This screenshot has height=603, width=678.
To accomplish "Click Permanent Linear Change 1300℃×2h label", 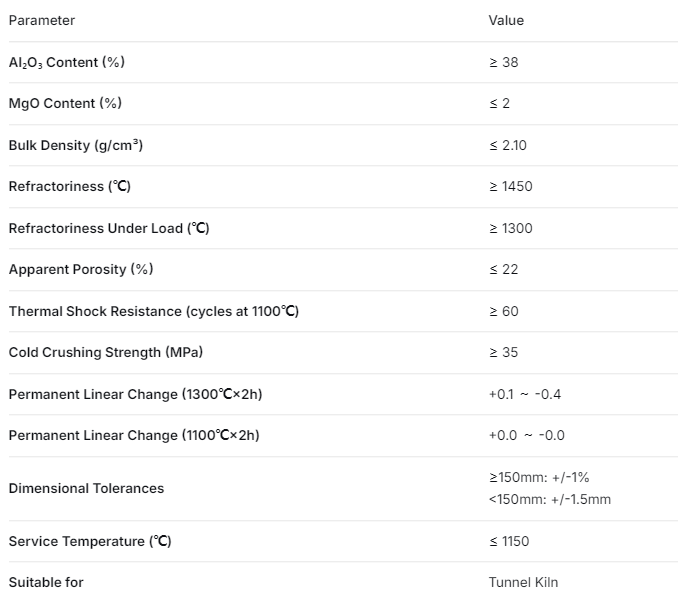I will 135,394.
